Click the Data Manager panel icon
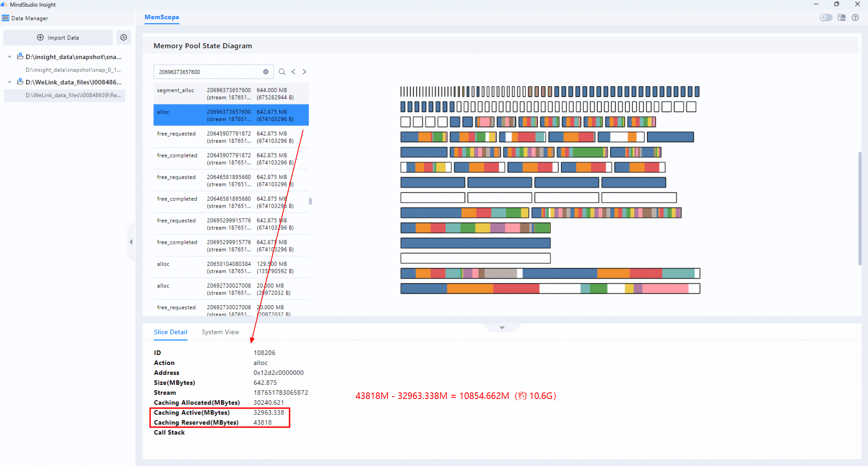This screenshot has width=868, height=466. [6, 18]
